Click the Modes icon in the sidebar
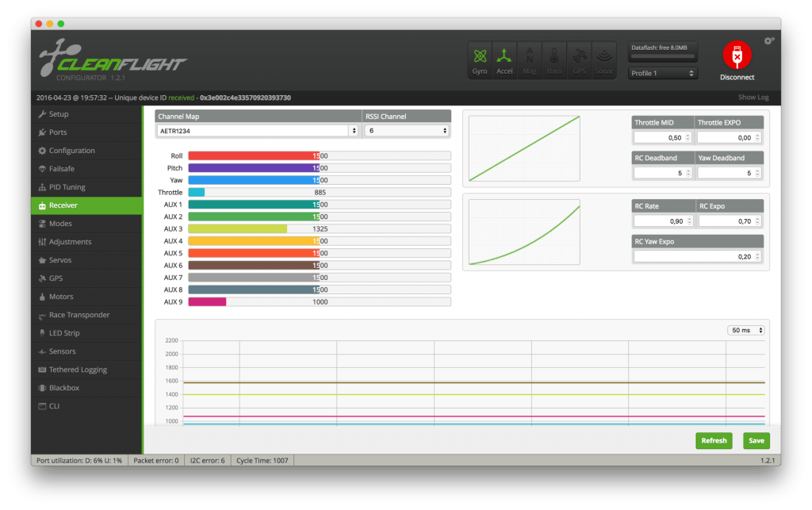The image size is (812, 510). [42, 224]
